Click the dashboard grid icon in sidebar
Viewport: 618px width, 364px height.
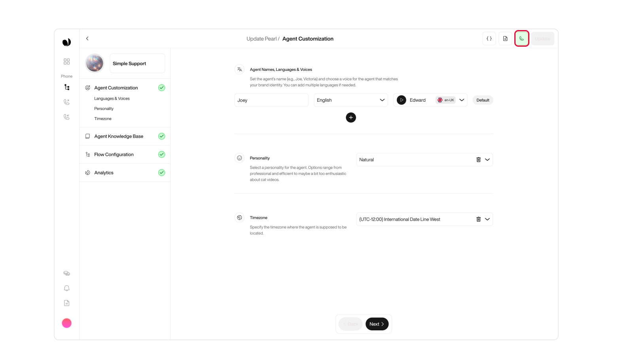[66, 61]
